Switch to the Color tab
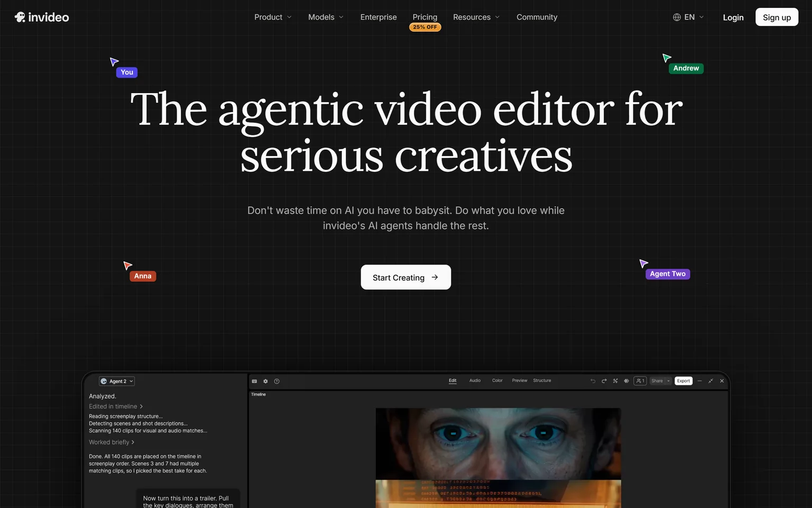The image size is (812, 508). (497, 380)
